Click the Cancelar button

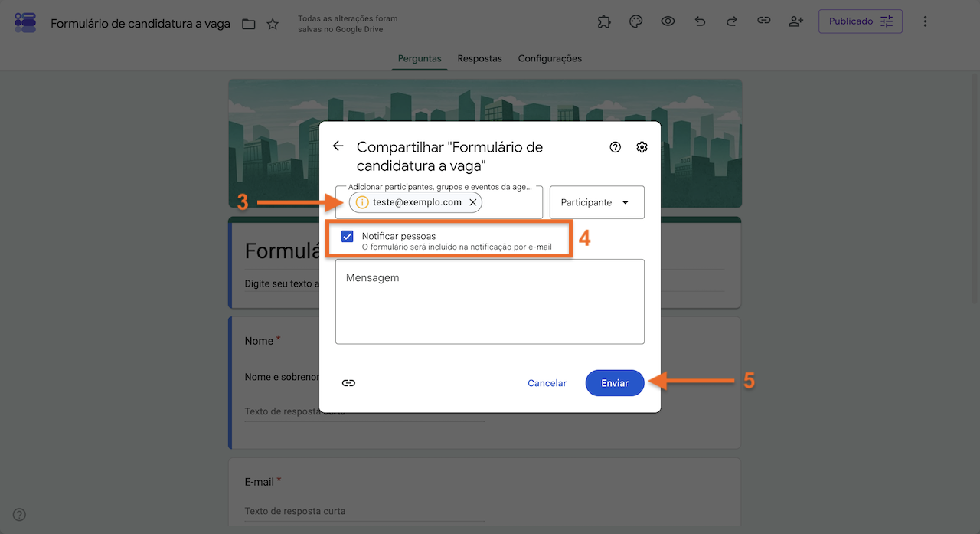(x=547, y=383)
